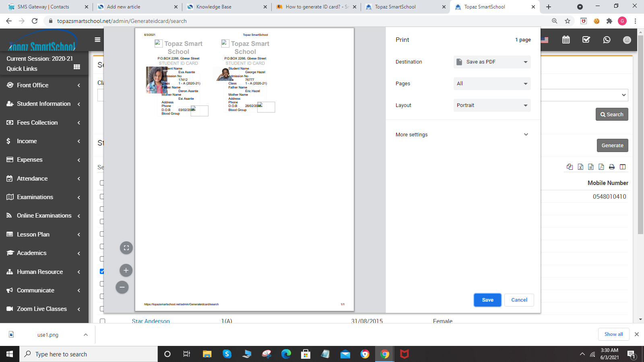Open the Quick Links grid icon

click(77, 67)
